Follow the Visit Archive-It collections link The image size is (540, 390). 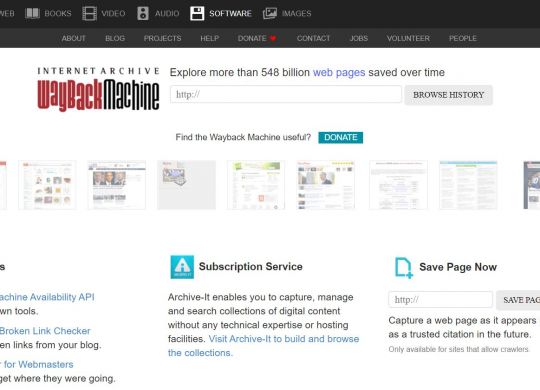tap(263, 346)
